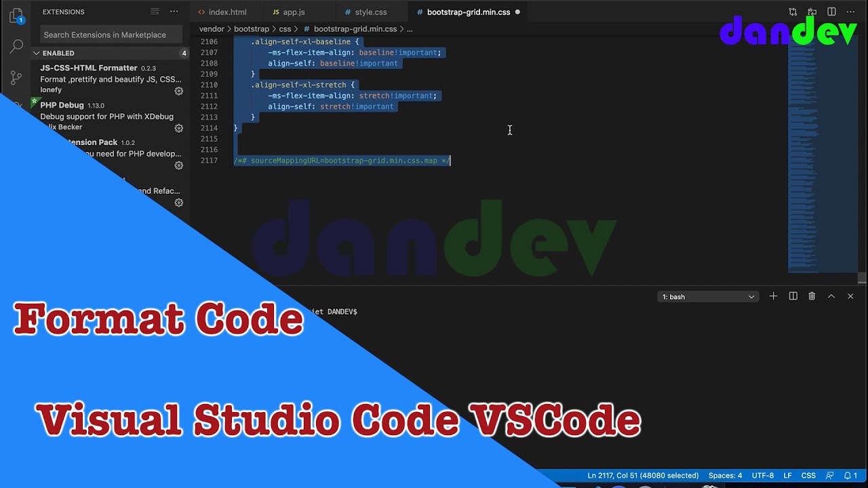Change end-of-line sequence via 'LF'
Screen dimensions: 868x488
pos(788,476)
